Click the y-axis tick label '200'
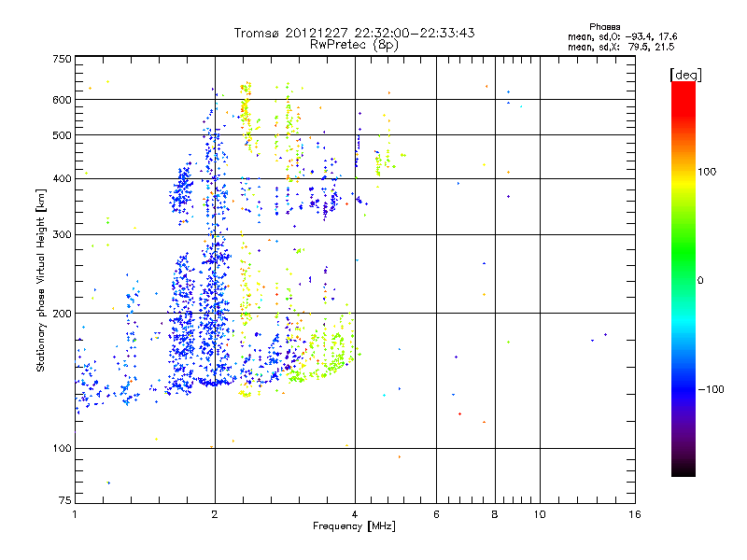The height and width of the screenshot is (560, 747). 62,314
